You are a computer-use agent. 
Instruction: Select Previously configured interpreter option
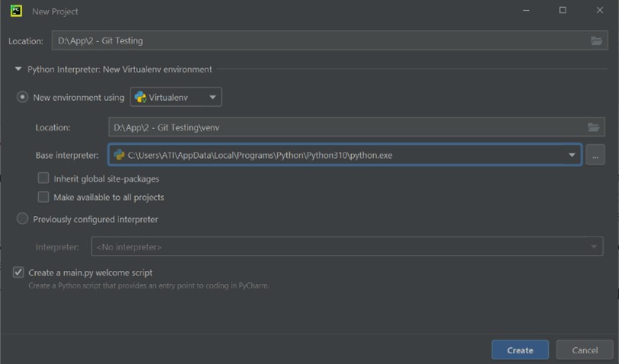coord(23,220)
